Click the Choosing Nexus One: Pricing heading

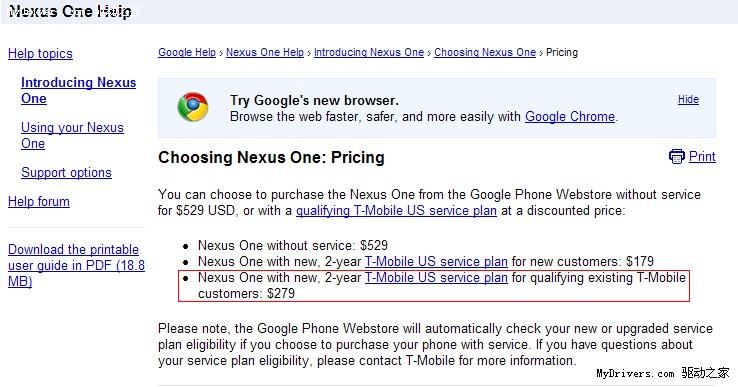(x=272, y=157)
